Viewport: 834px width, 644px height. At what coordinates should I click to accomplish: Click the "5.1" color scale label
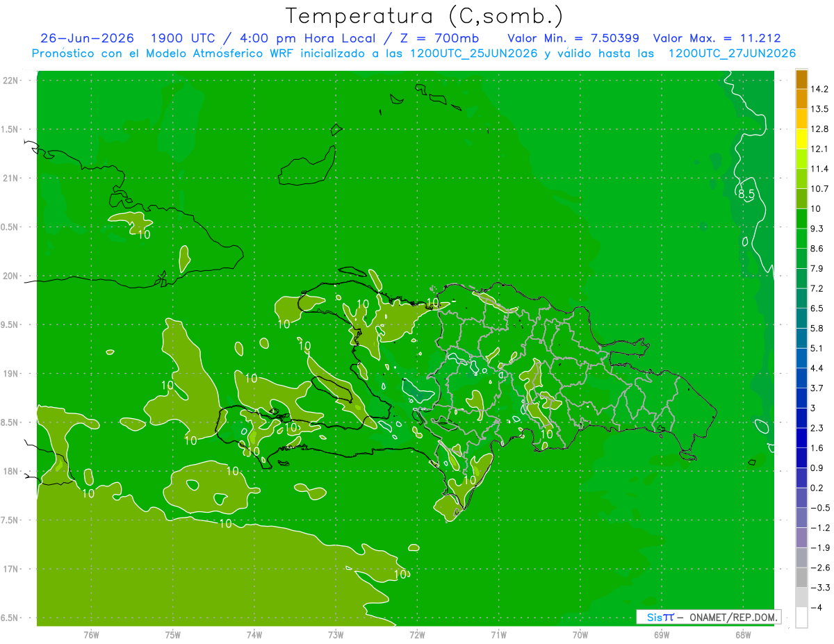[816, 348]
